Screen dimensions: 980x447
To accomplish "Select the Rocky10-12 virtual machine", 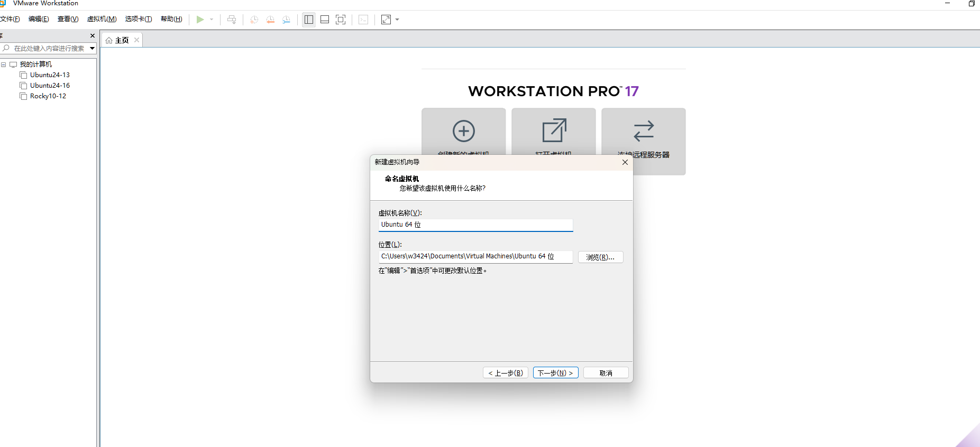I will [48, 96].
